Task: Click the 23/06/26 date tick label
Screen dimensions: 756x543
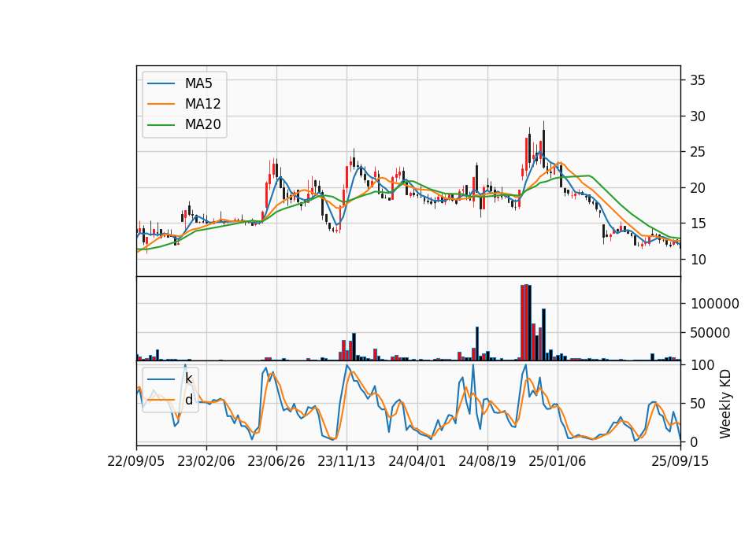Action: (276, 461)
